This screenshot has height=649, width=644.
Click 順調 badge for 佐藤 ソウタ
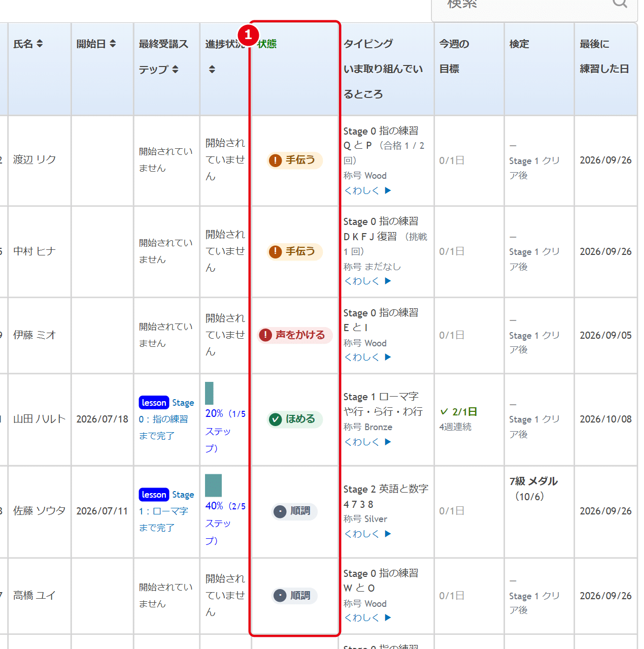295,511
